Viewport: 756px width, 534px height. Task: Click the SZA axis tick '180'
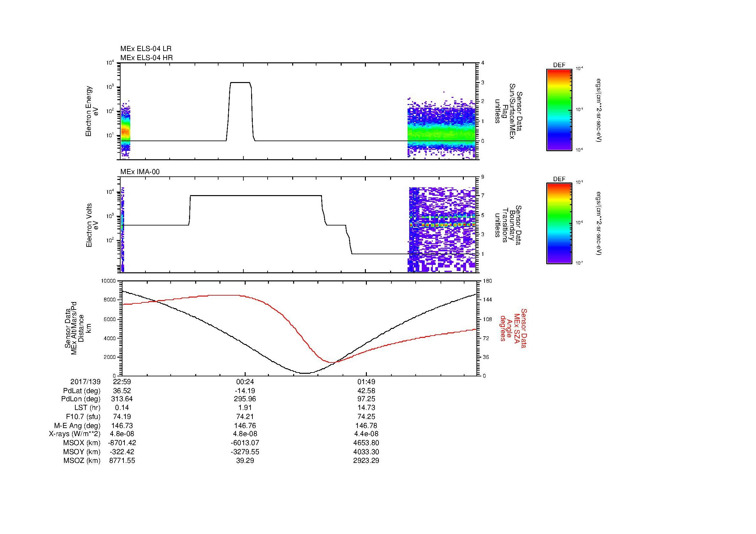tap(488, 281)
